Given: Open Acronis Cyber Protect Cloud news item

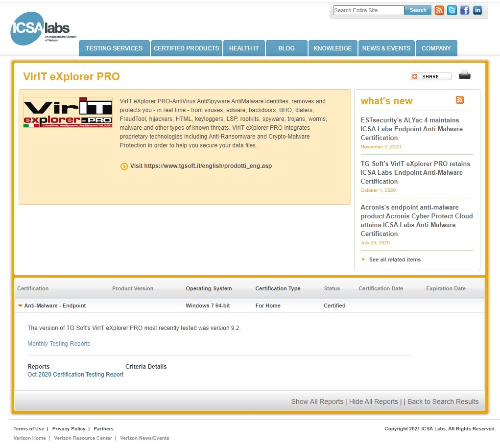Looking at the screenshot, I should [416, 220].
